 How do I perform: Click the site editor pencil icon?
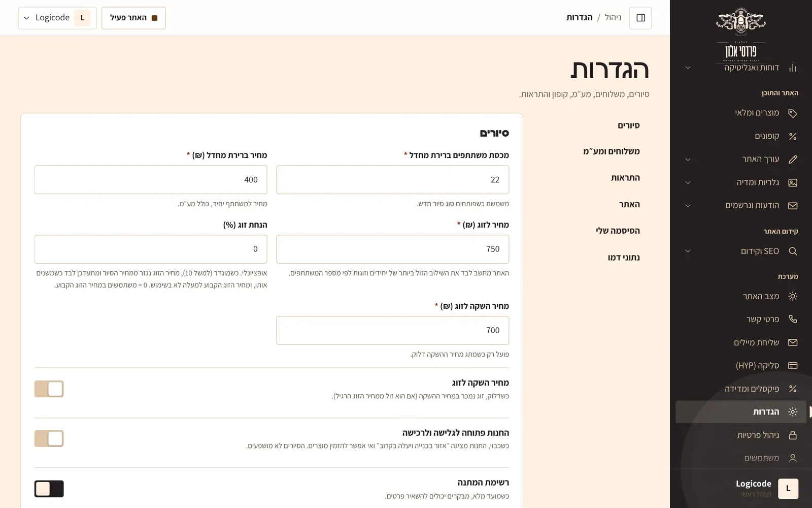[793, 160]
